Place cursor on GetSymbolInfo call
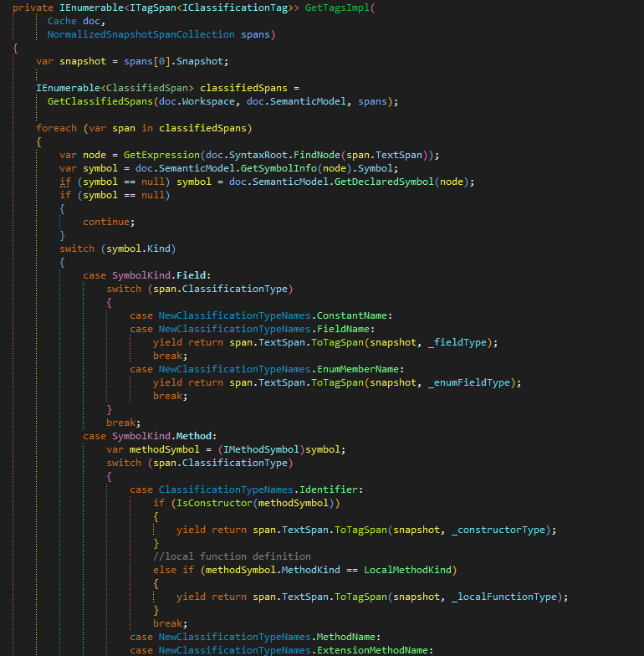 [254, 168]
